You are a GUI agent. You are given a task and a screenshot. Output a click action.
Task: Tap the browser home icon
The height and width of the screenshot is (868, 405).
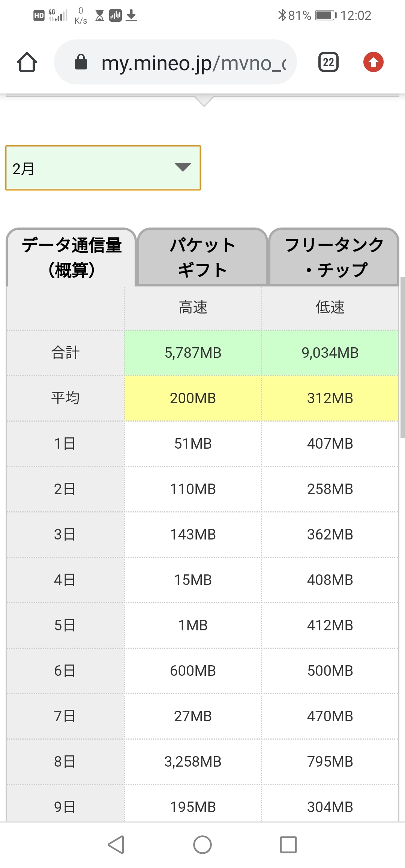coord(27,62)
